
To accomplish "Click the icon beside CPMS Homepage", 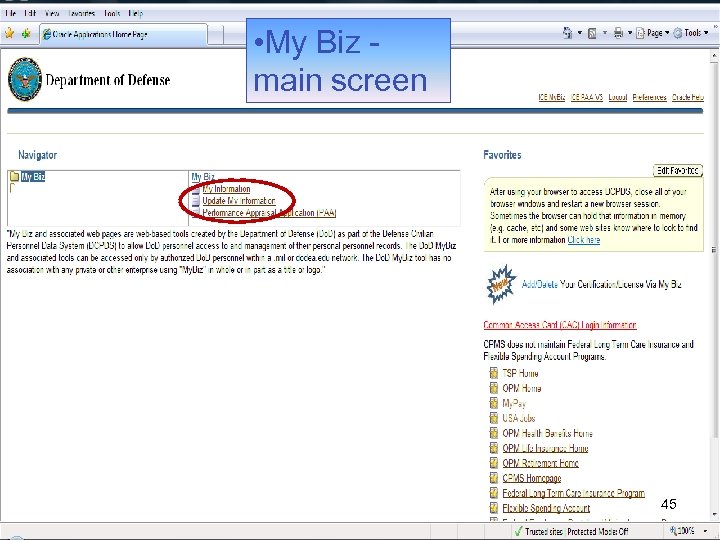I will 494,478.
